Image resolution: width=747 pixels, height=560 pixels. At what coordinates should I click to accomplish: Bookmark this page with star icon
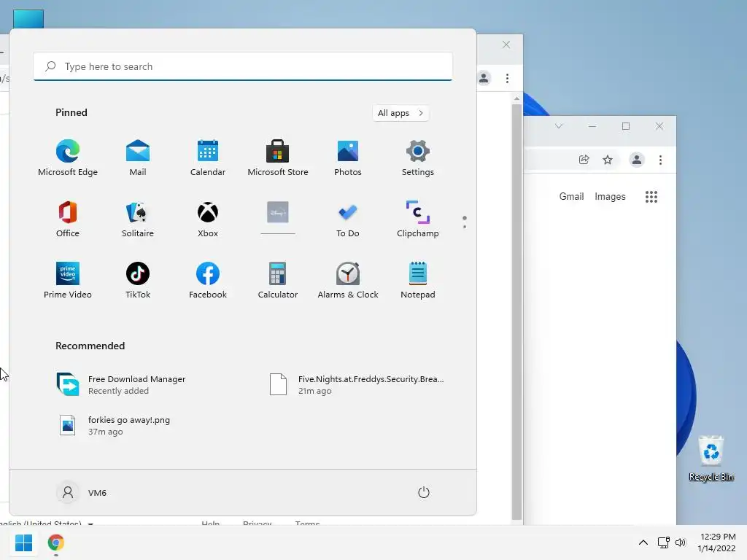[x=608, y=160]
